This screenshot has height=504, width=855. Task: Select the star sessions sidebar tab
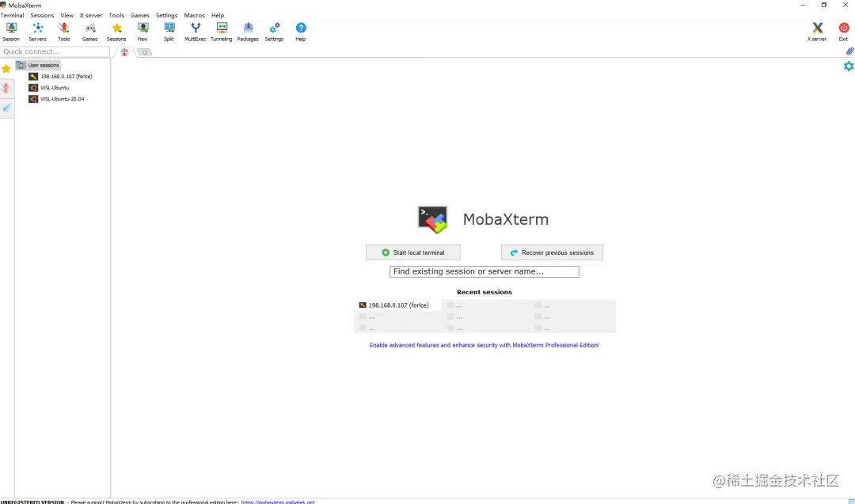6,69
